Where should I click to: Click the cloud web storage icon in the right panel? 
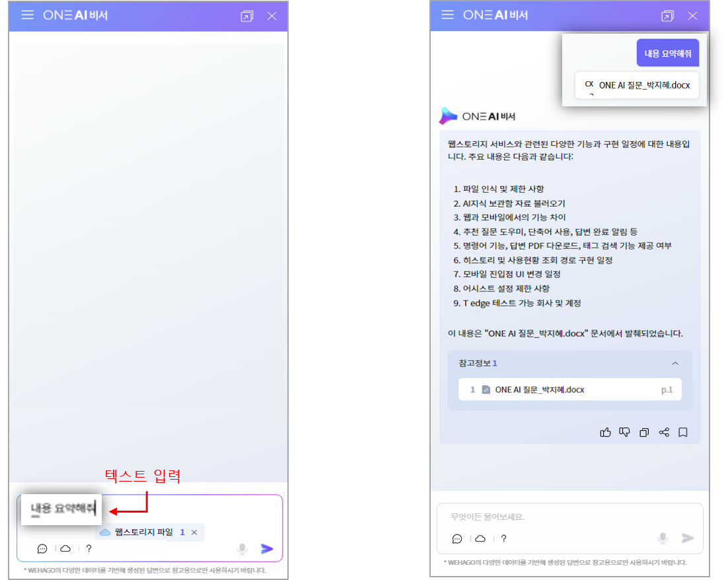click(480, 538)
